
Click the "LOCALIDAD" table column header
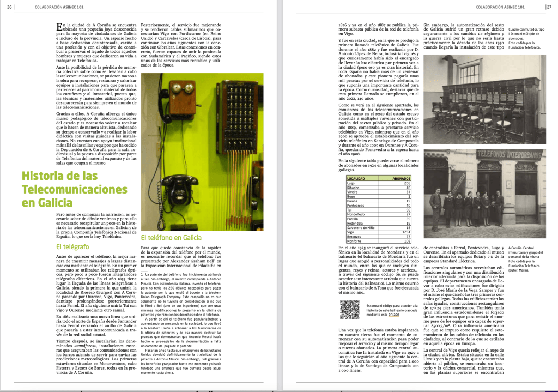click(x=356, y=178)
